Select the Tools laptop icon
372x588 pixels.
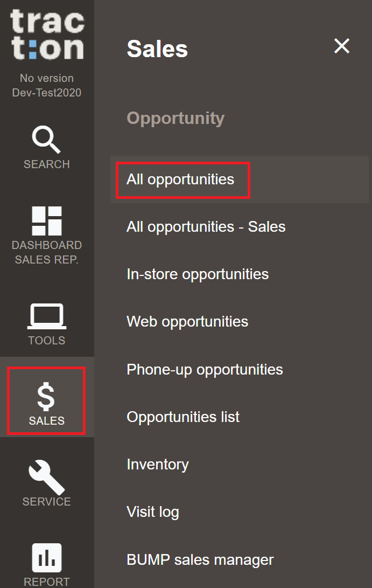click(x=47, y=316)
